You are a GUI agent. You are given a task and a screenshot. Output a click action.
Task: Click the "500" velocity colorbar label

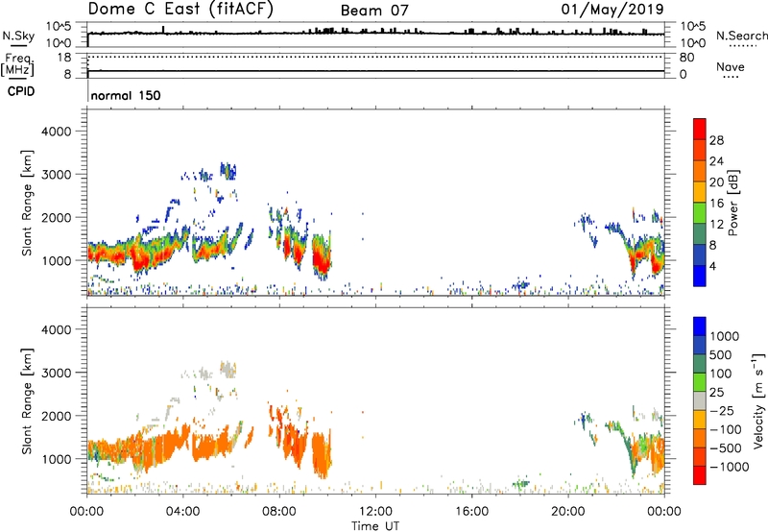(721, 355)
